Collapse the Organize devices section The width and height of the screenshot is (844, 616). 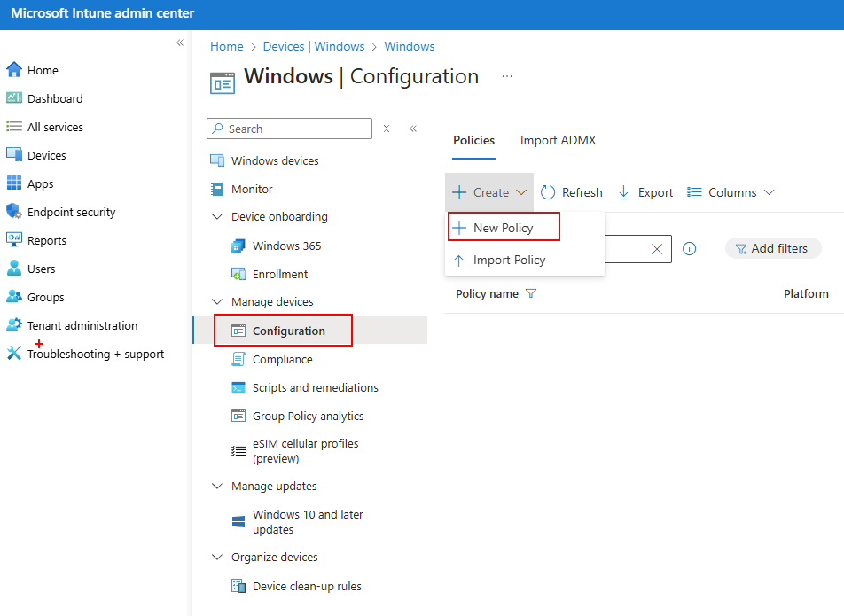click(217, 557)
